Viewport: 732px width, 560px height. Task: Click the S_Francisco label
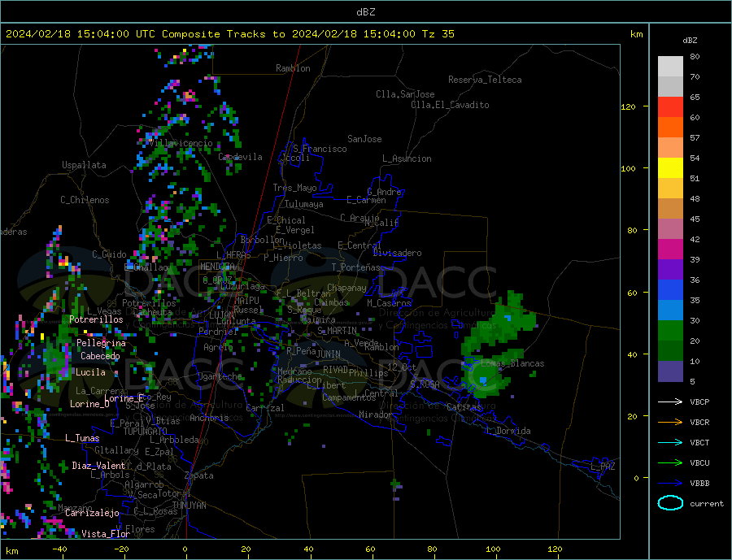(320, 149)
